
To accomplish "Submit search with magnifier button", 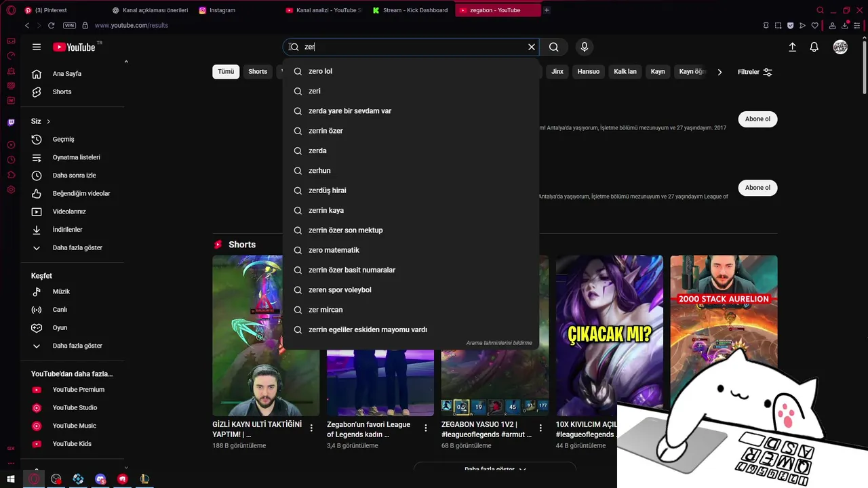I will pyautogui.click(x=554, y=47).
